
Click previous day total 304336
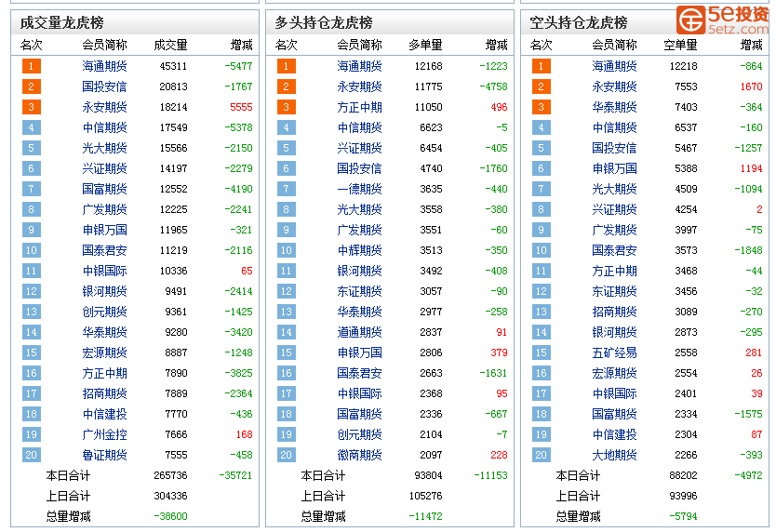coord(171,496)
